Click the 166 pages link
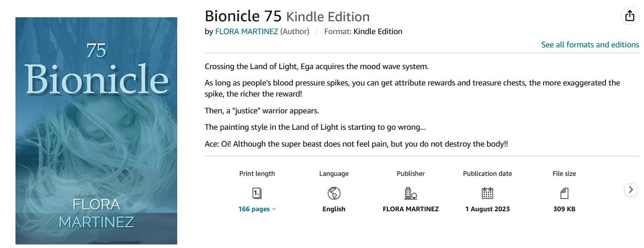The image size is (644, 248). tap(254, 209)
